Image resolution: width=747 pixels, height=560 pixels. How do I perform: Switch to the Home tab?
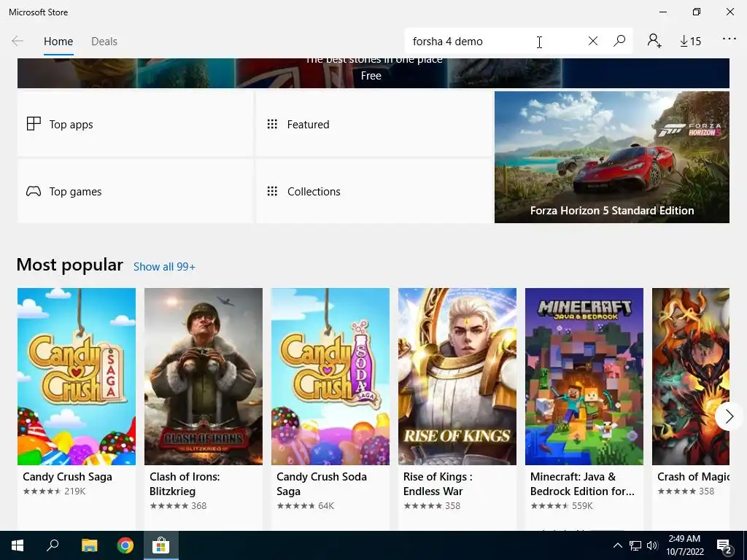click(58, 42)
